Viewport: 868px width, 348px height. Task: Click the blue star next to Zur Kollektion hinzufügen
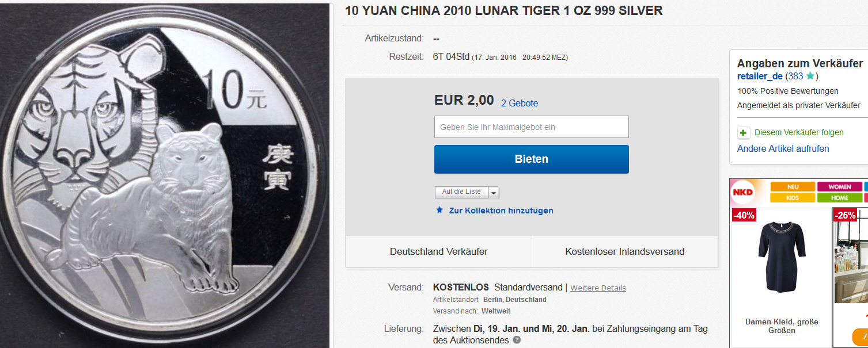[x=439, y=211]
